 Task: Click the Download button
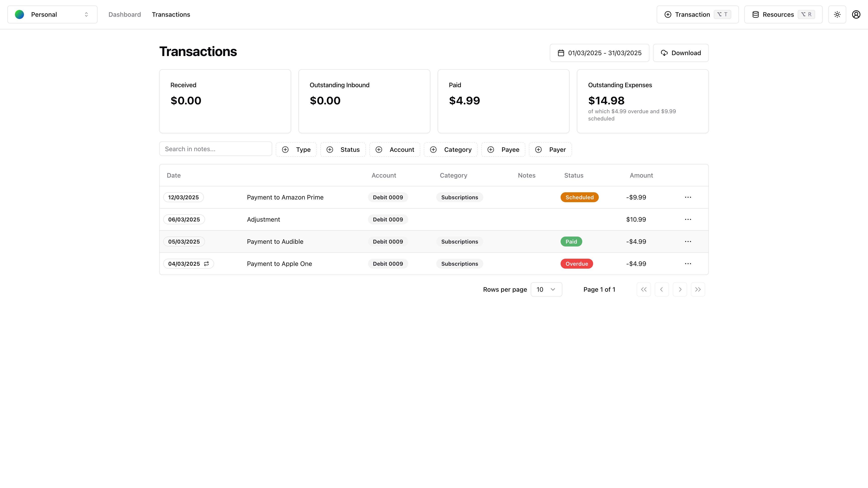click(680, 53)
